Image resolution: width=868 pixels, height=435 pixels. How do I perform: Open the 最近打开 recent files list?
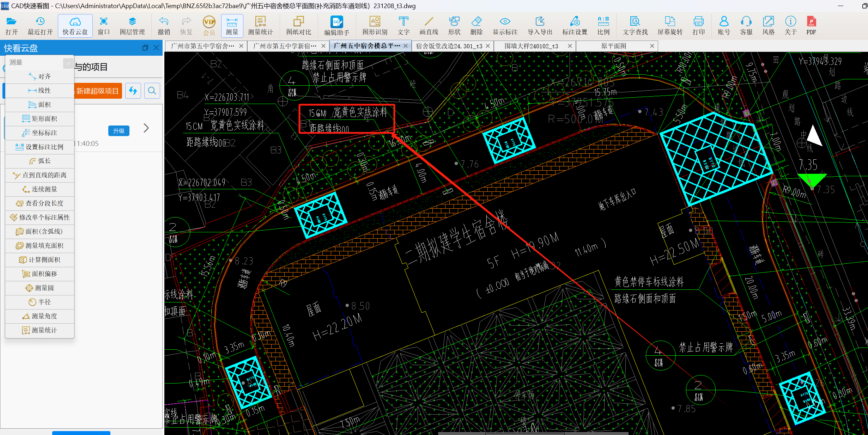click(40, 26)
